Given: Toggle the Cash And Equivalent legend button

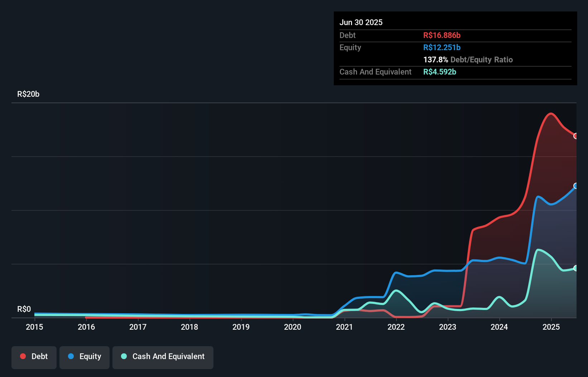Looking at the screenshot, I should tap(163, 357).
